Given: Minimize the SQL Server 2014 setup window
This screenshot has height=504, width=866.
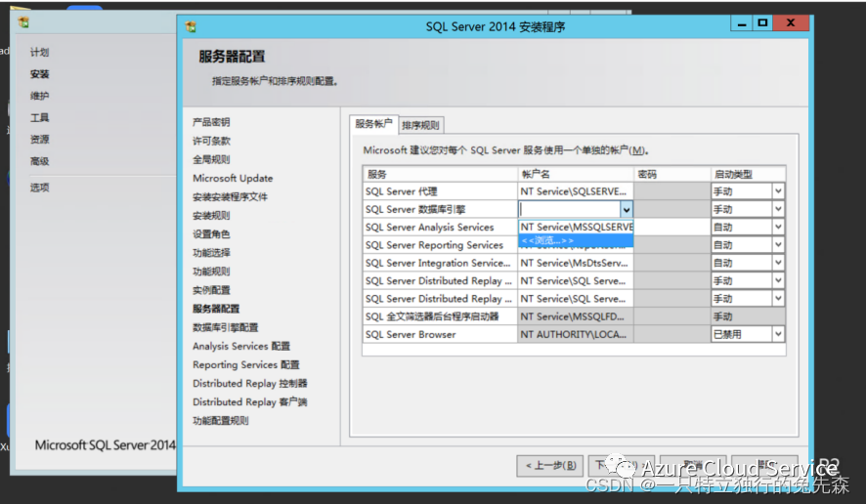Looking at the screenshot, I should point(742,23).
